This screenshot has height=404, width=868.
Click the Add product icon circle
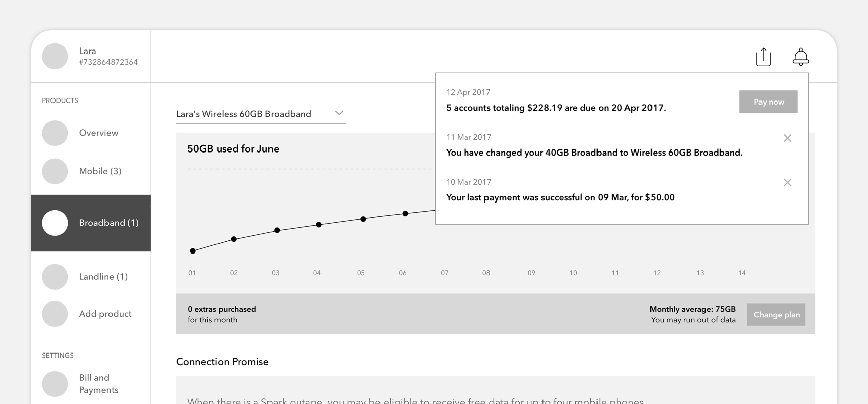click(55, 314)
